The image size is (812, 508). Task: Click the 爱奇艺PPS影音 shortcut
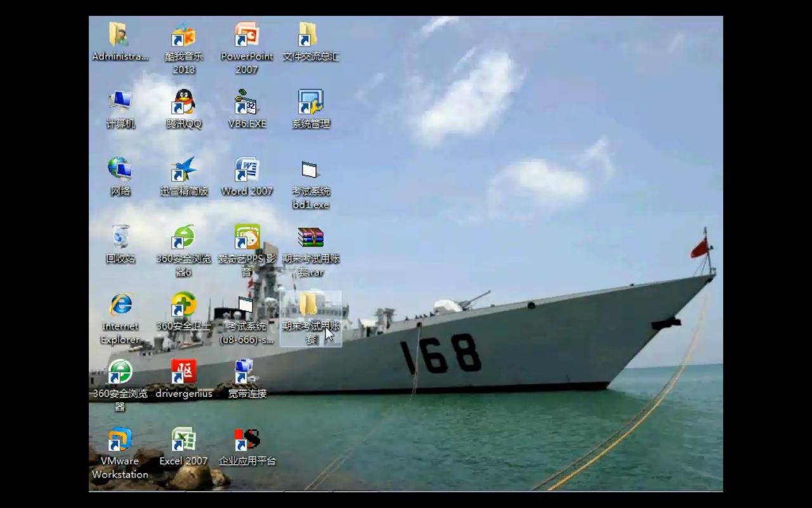247,237
